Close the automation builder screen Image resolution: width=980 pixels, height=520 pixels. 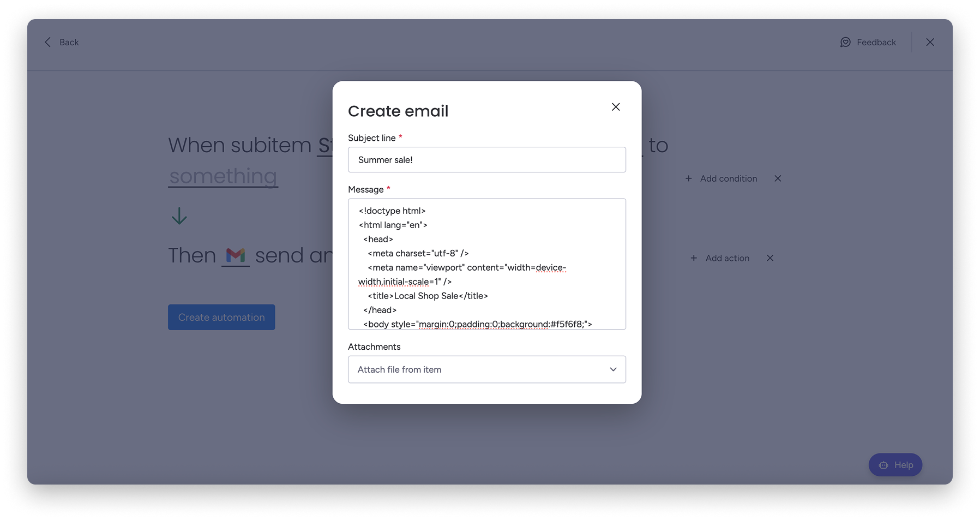(930, 42)
